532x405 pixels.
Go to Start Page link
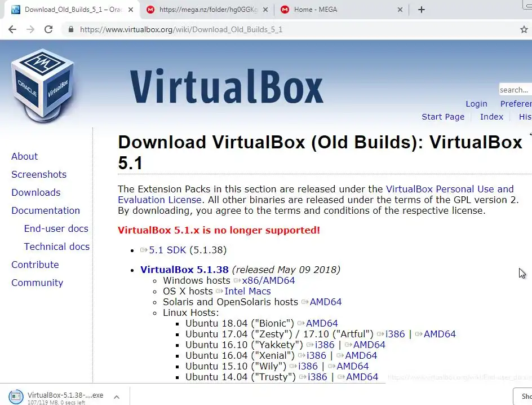pos(443,117)
